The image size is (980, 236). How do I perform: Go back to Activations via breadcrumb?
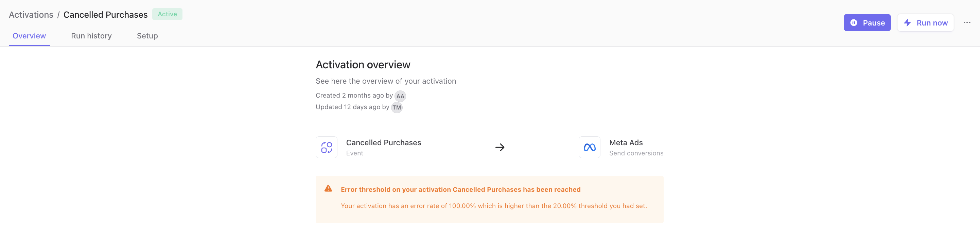[31, 15]
